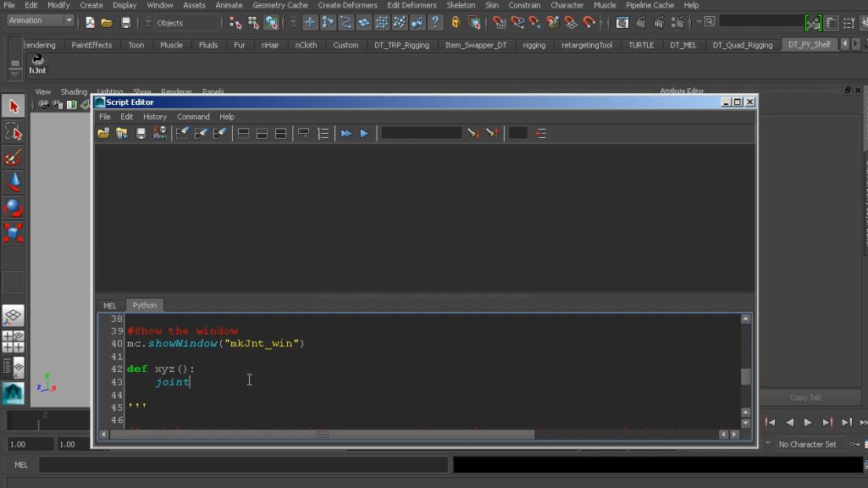Click Open Scene folder icon on status line
This screenshot has height=488, width=868.
(107, 23)
